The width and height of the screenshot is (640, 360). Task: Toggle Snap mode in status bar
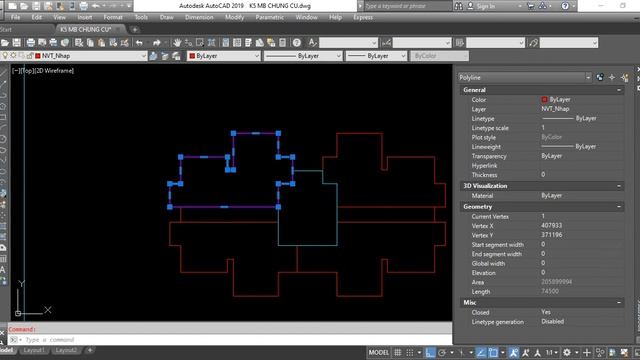coord(409,352)
